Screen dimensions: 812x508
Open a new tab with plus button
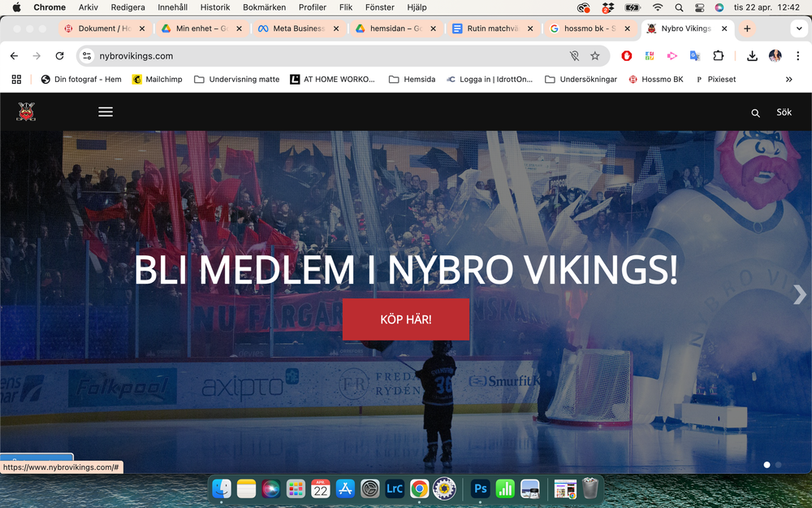[747, 28]
